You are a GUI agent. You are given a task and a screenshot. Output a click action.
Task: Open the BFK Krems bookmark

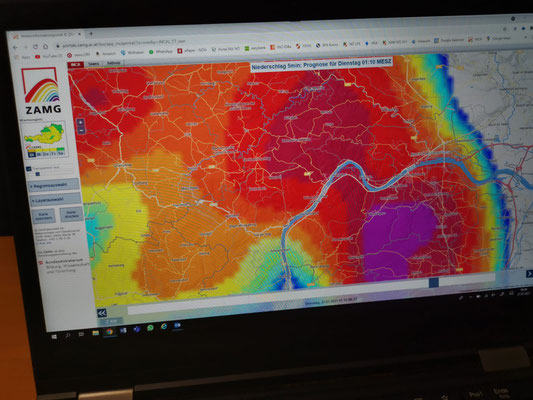tap(327, 45)
